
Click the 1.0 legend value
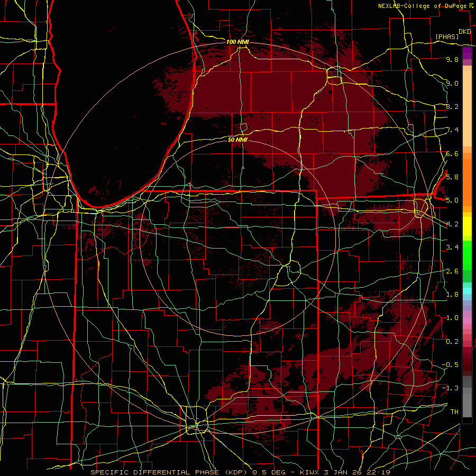452,317
